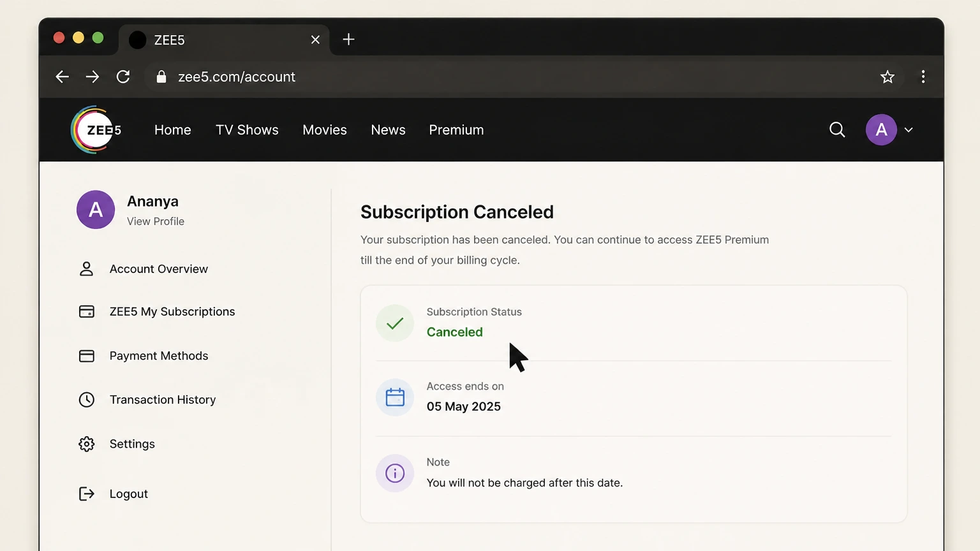Open News in the navigation
Image resolution: width=980 pixels, height=551 pixels.
[x=388, y=129]
